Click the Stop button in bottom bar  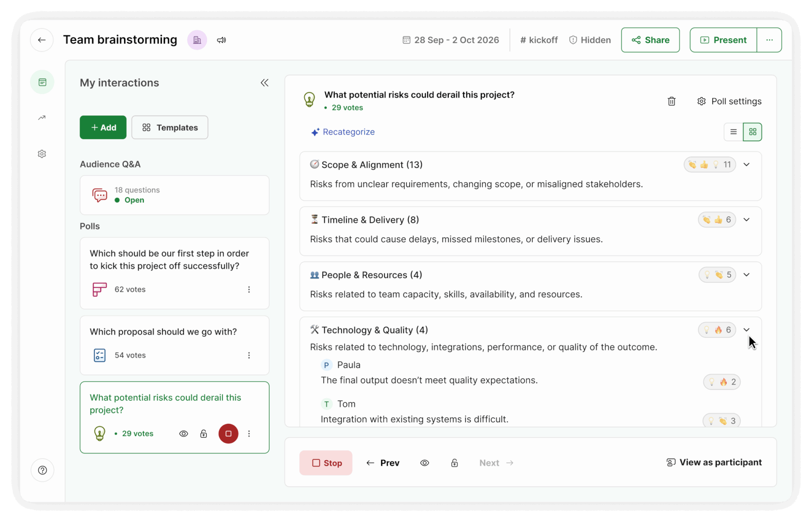pos(326,463)
